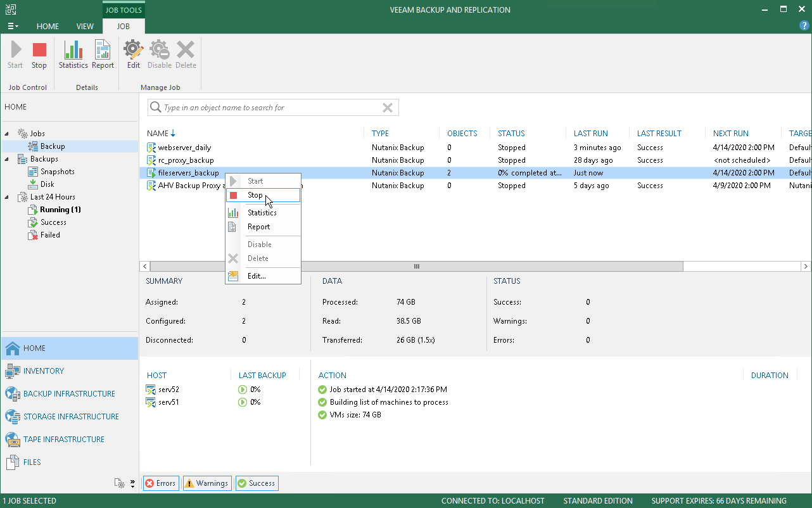Select the webserver_daily job name

pyautogui.click(x=184, y=148)
